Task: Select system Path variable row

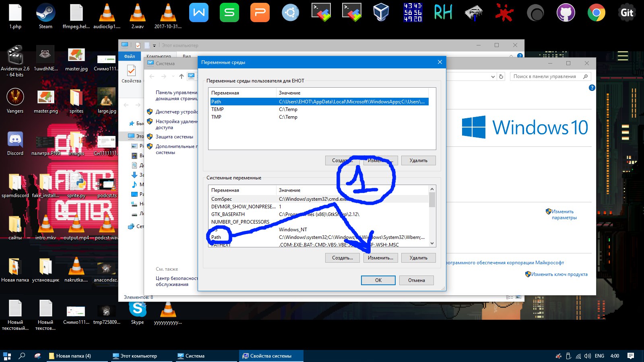Action: pyautogui.click(x=319, y=237)
